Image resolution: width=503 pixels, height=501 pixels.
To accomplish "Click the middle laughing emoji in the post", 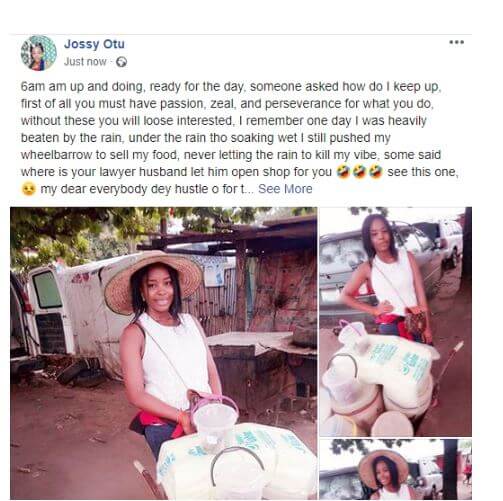I will click(359, 172).
